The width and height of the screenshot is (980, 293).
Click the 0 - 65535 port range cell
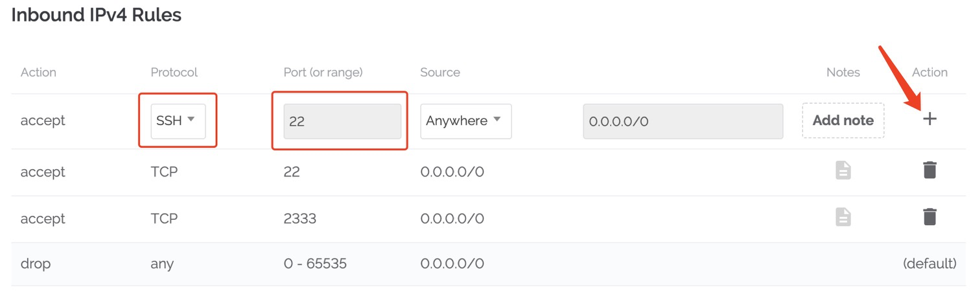[x=316, y=264]
